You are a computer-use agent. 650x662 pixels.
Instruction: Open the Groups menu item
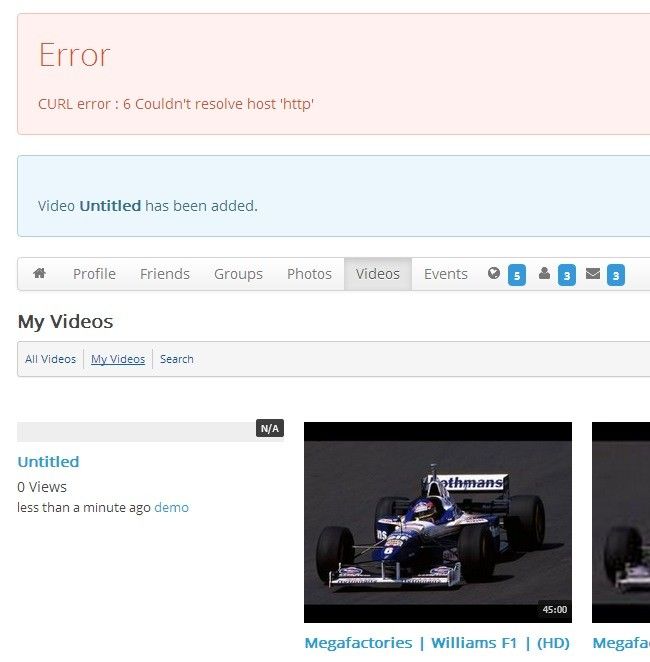coord(238,274)
